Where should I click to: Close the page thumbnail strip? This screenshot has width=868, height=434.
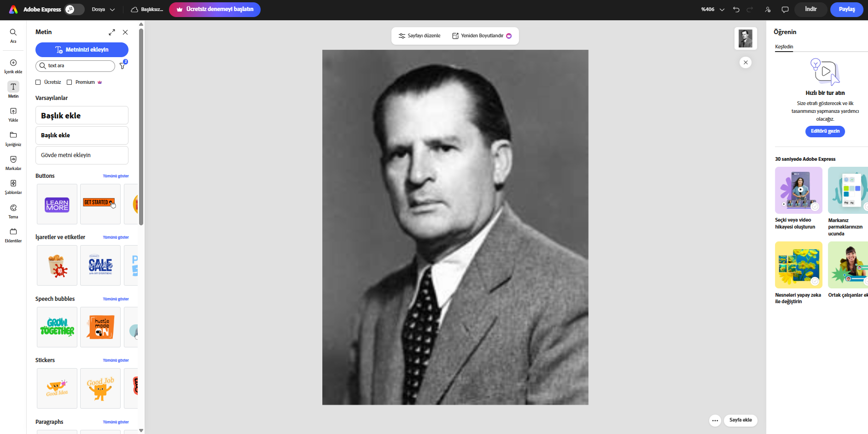click(x=746, y=63)
